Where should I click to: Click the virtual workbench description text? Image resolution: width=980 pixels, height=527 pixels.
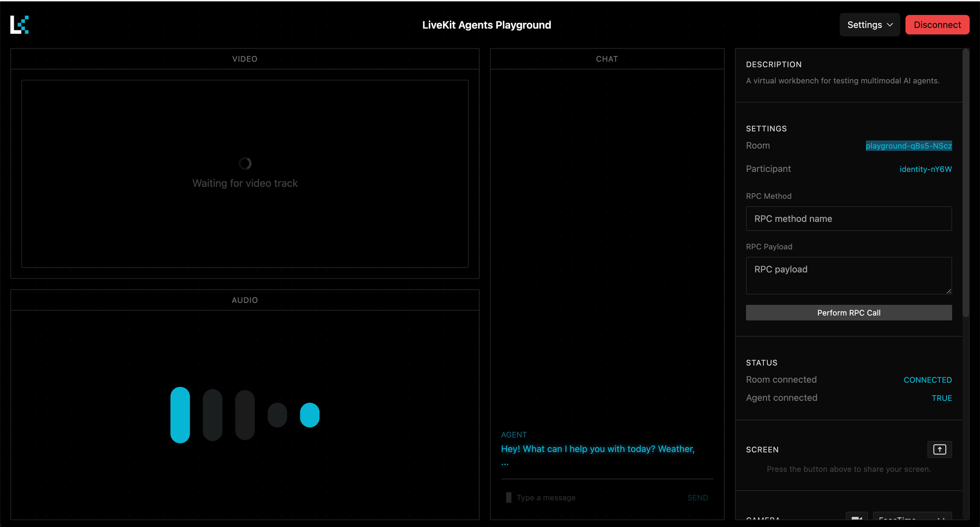pos(842,81)
